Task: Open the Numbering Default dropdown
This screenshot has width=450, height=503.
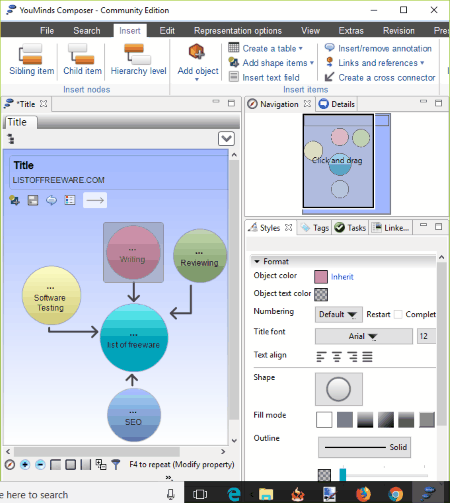Action: (339, 314)
